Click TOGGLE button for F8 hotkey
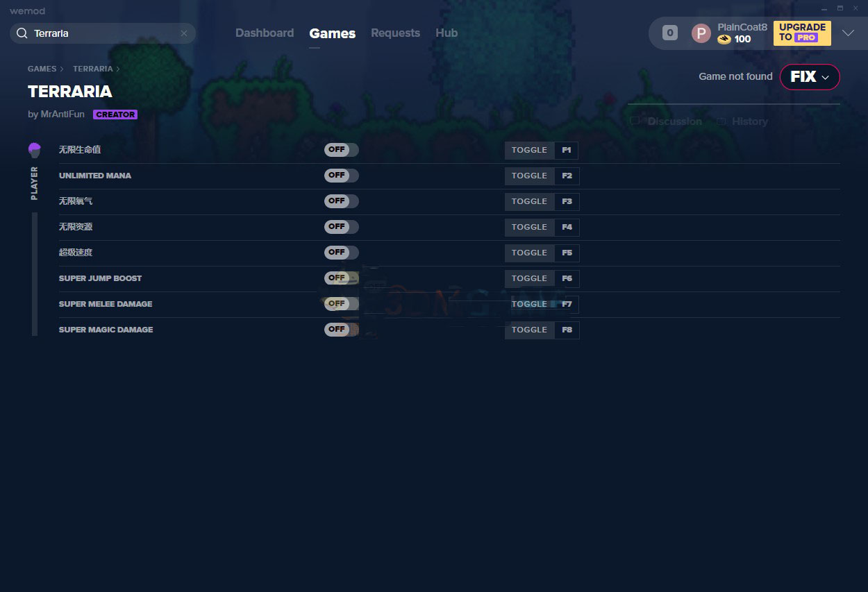Screen dimensions: 868x592 click(529, 330)
